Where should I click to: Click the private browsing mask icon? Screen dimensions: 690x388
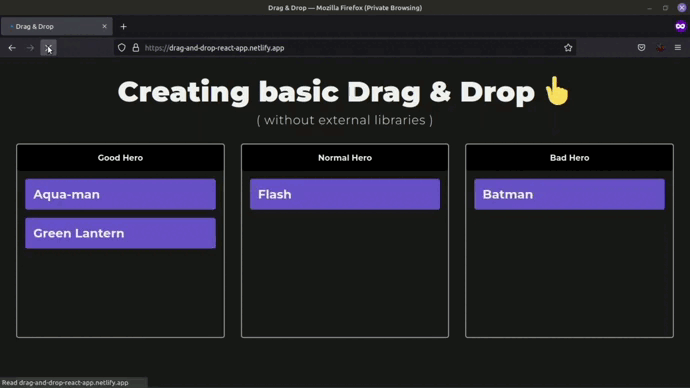click(x=680, y=26)
